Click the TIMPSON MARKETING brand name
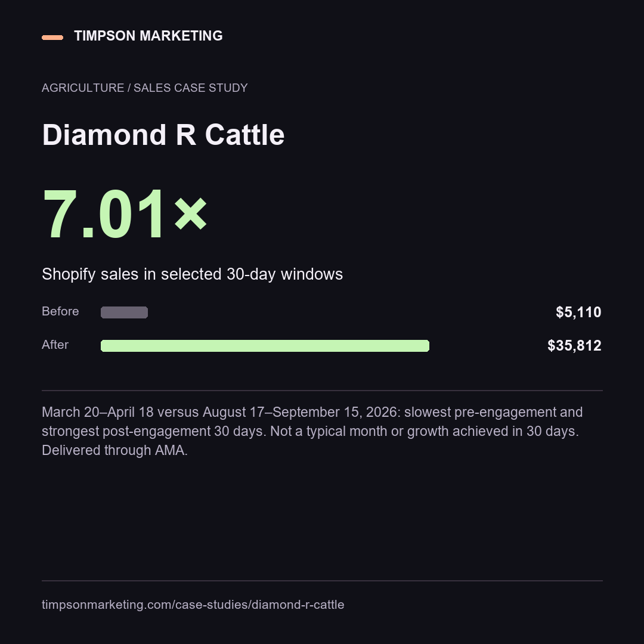This screenshot has width=644, height=644. [148, 36]
